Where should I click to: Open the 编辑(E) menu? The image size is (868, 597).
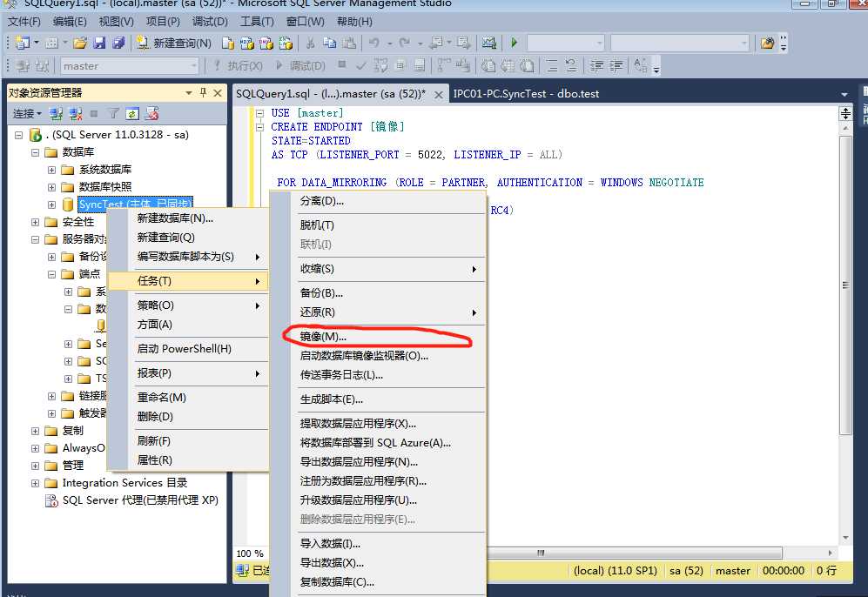point(70,22)
